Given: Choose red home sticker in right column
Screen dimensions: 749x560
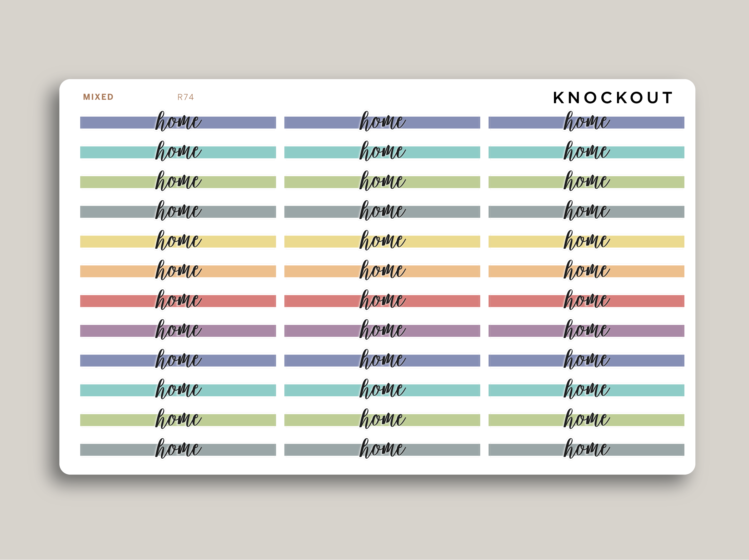Looking at the screenshot, I should click(586, 301).
